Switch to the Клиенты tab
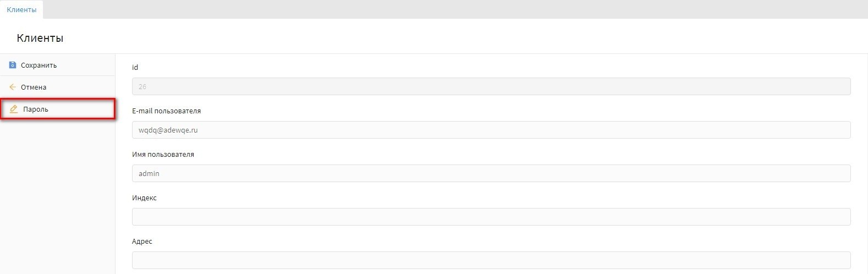Viewport: 868px width, 274px height. point(21,9)
